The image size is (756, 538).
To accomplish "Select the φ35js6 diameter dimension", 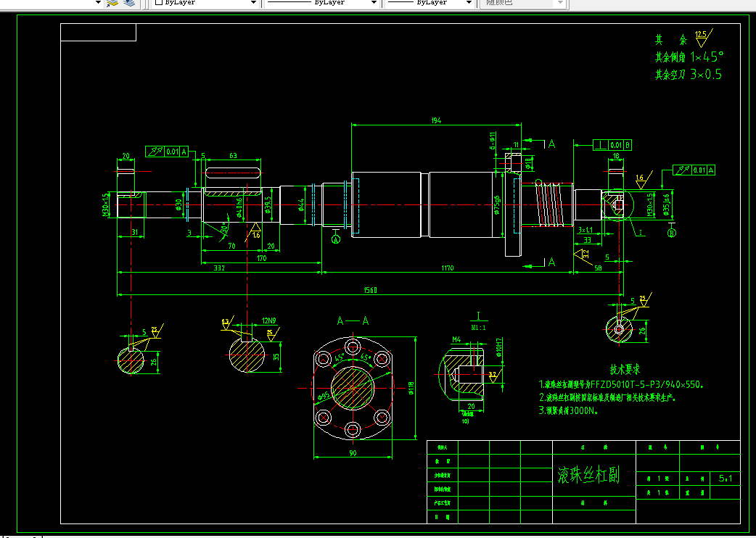I will point(667,204).
